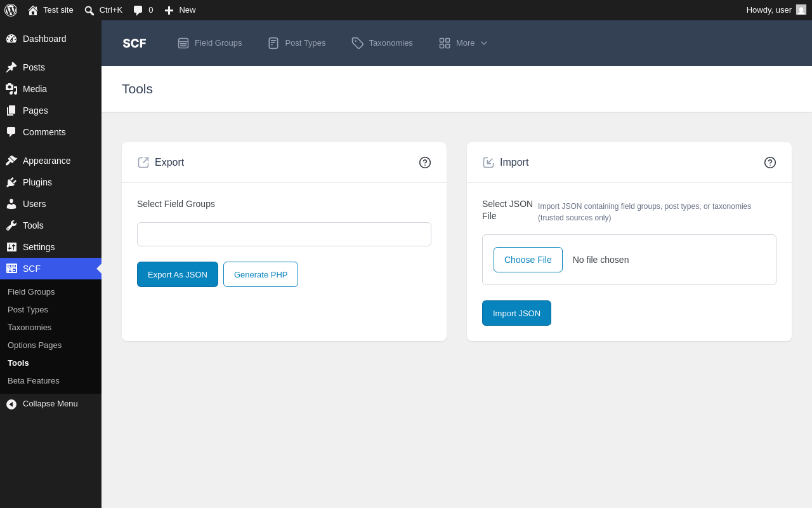Go to Taxonomies tab in SCF header

click(383, 43)
